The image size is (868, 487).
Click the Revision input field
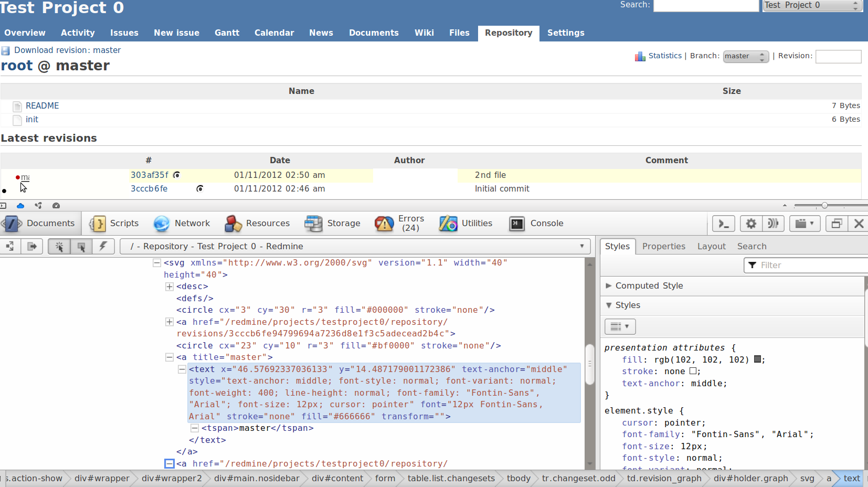(838, 56)
